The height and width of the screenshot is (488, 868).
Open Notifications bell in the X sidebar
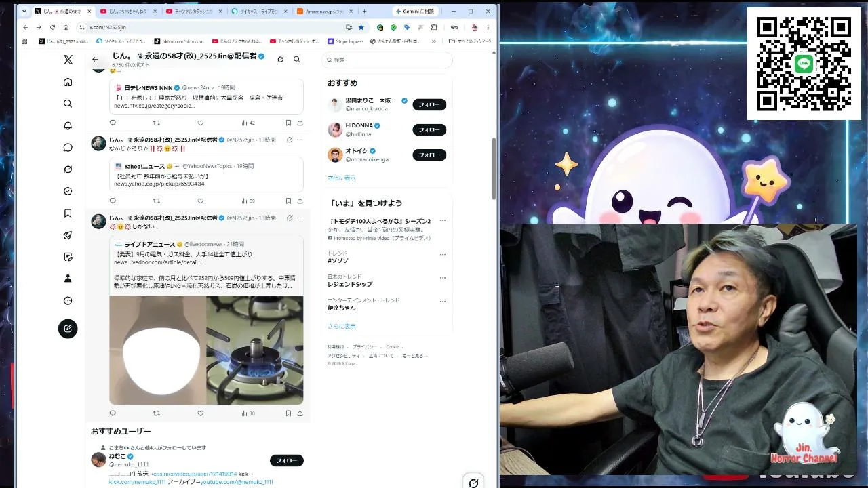[68, 126]
